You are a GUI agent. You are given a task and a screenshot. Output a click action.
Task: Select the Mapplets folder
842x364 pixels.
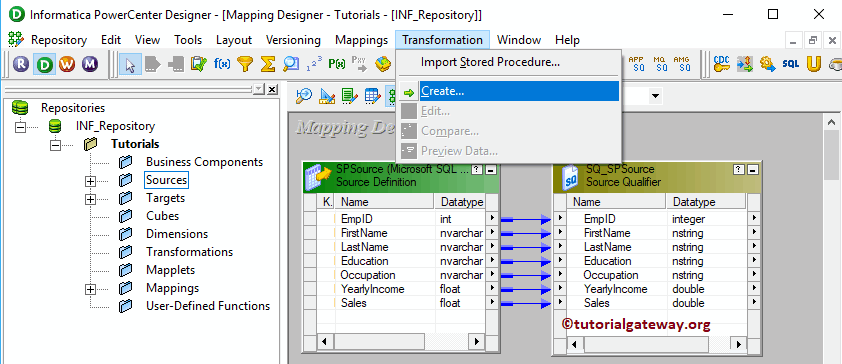(170, 270)
